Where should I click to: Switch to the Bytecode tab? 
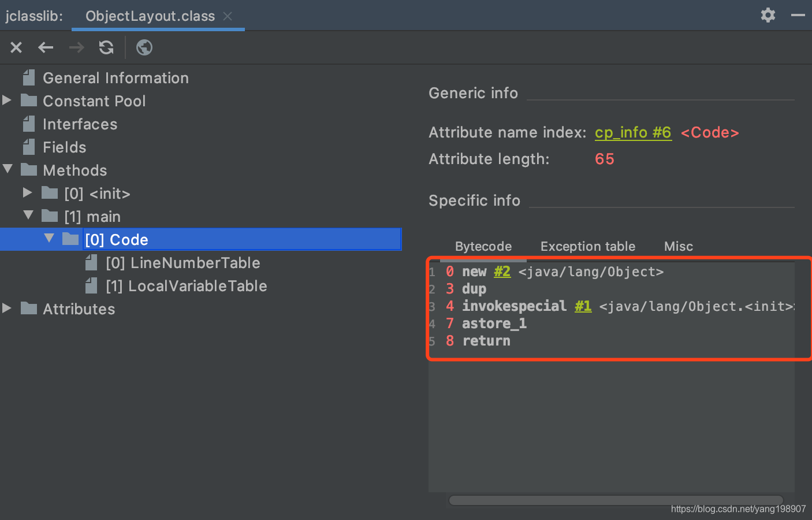click(483, 247)
